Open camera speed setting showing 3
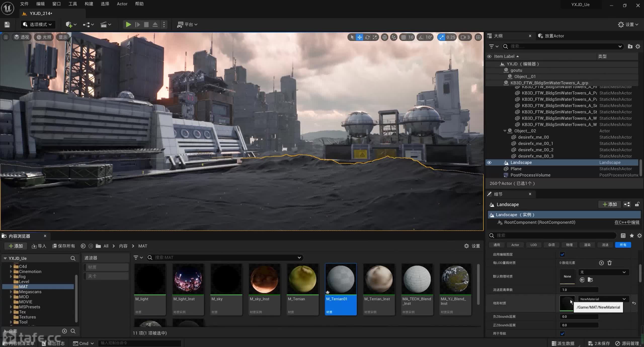 [x=465, y=37]
